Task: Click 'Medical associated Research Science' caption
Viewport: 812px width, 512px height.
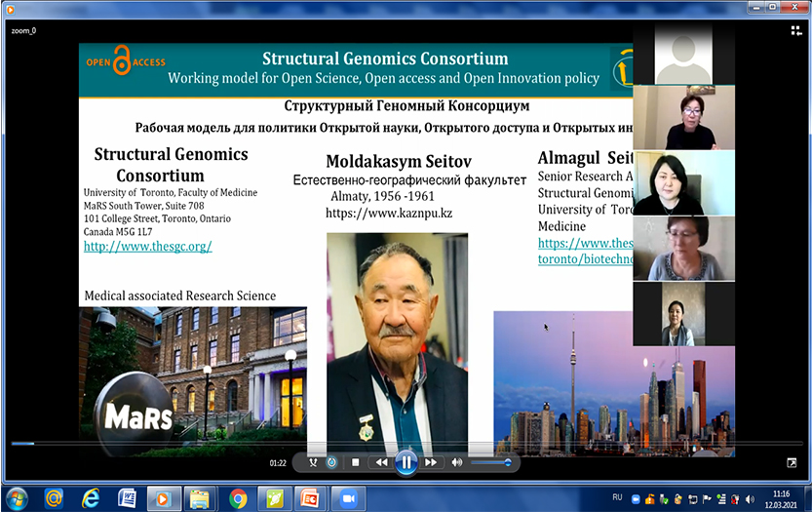Action: pyautogui.click(x=180, y=295)
